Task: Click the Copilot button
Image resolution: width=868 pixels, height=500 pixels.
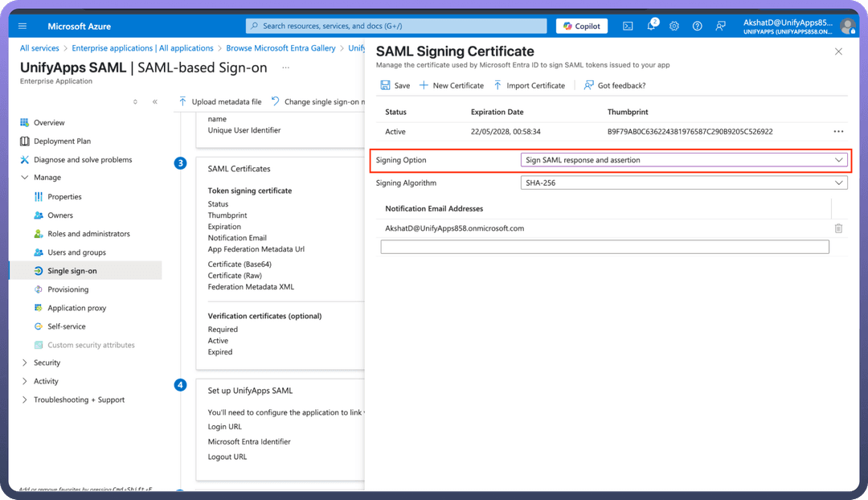Action: pos(581,27)
